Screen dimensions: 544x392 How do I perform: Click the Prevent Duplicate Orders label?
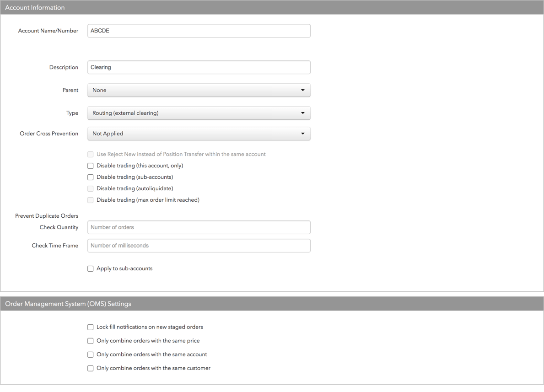47,216
